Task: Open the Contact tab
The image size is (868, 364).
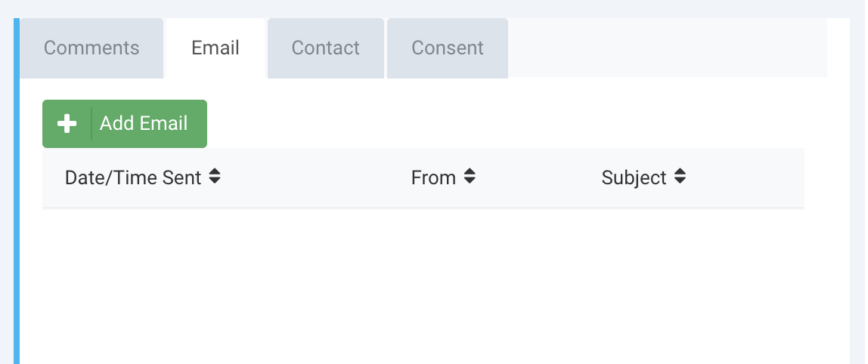Action: (x=325, y=48)
